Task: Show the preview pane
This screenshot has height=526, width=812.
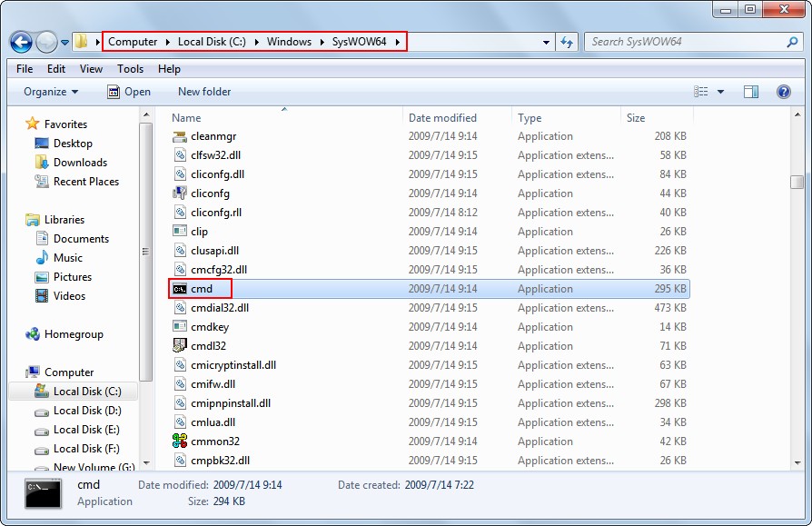Action: pyautogui.click(x=751, y=92)
